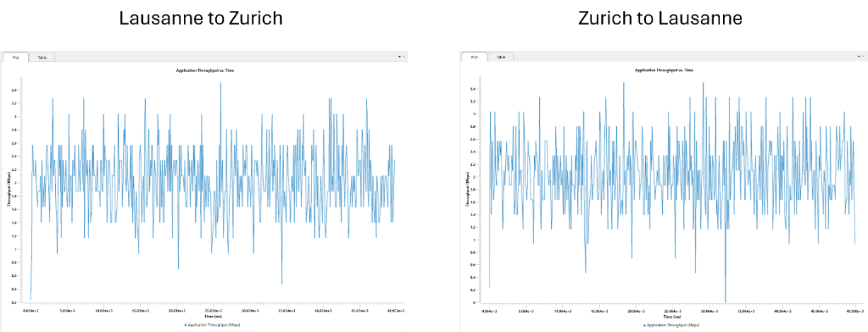The width and height of the screenshot is (868, 332).
Task: Open the Table tab in right panel
Action: click(x=500, y=57)
